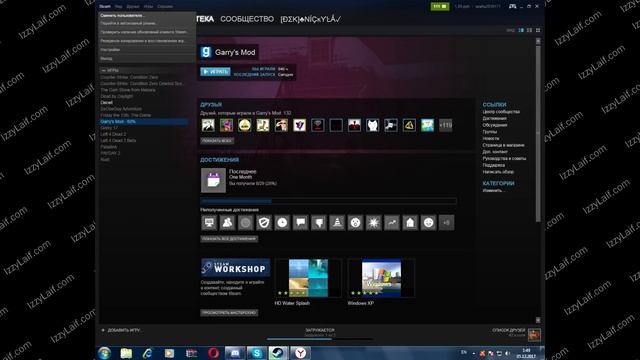Viewport: 640px width, 360px height.
Task: Switch to the СООБЩЕСТВО tab
Action: 247,19
